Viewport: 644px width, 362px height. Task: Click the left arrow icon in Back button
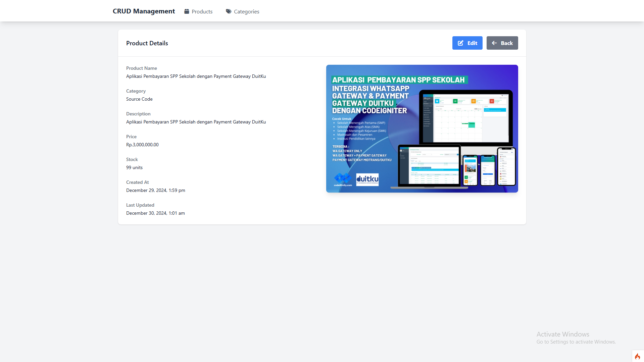tap(494, 43)
